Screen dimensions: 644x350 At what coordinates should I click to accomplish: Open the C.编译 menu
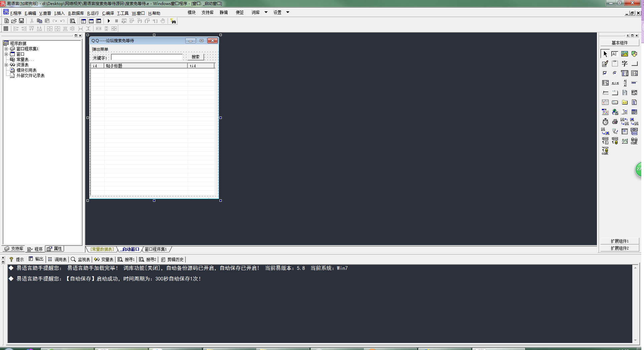click(108, 13)
